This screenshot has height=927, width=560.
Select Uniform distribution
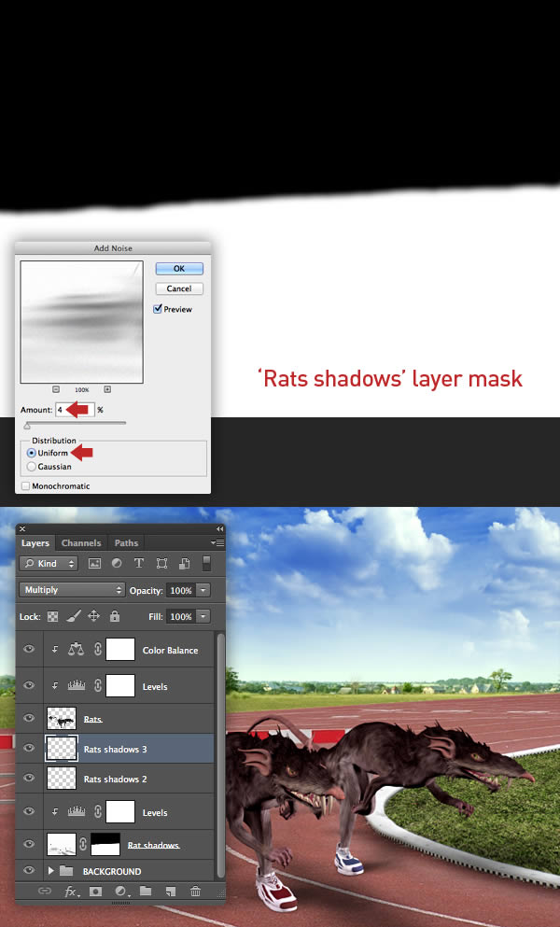pyautogui.click(x=32, y=453)
